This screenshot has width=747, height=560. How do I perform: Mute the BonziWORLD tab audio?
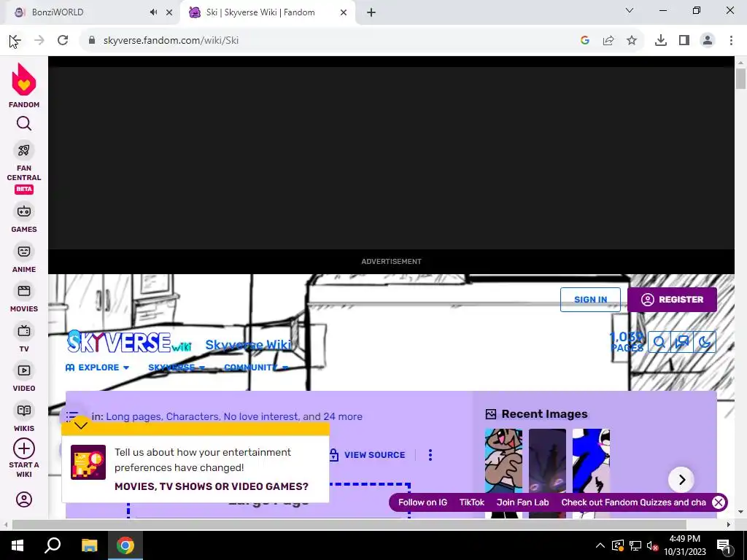(153, 12)
